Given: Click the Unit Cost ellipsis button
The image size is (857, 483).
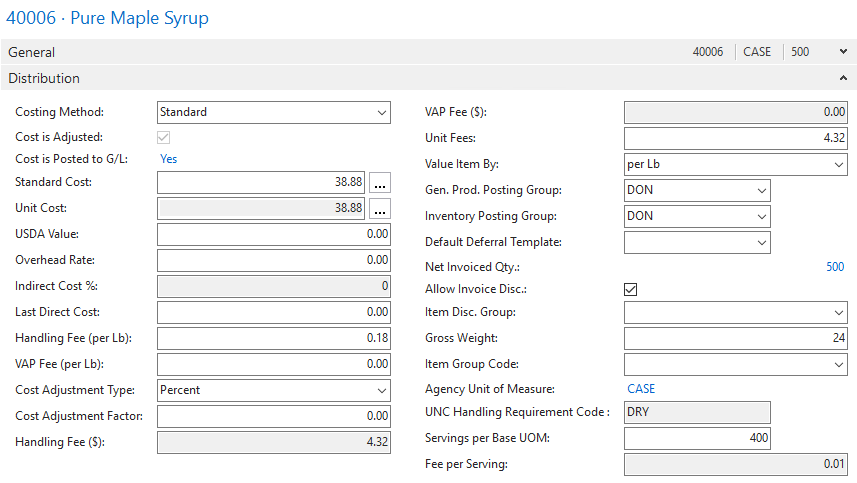Looking at the screenshot, I should [379, 209].
